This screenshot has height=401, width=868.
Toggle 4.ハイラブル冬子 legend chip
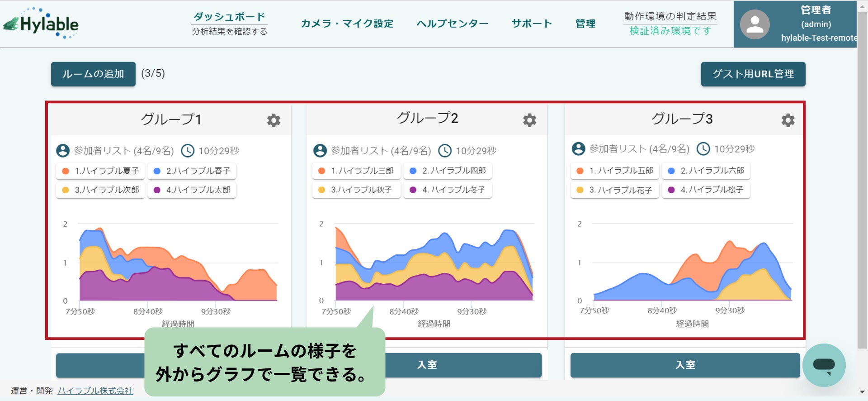tap(448, 190)
